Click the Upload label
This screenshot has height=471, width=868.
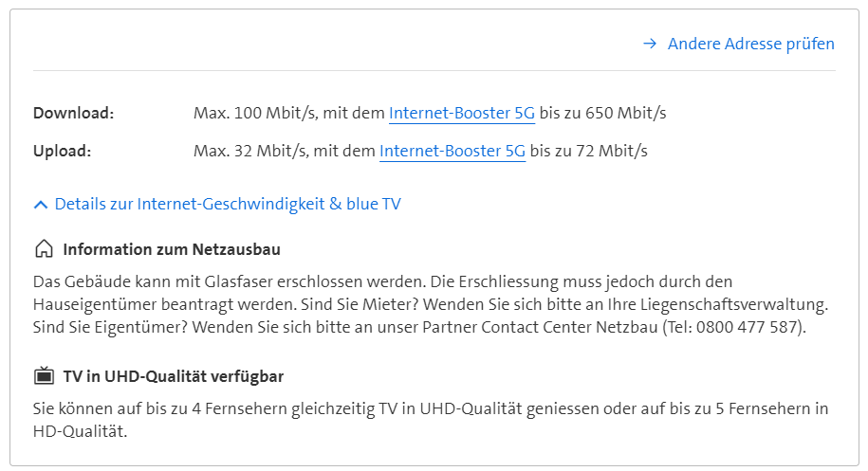[x=62, y=151]
